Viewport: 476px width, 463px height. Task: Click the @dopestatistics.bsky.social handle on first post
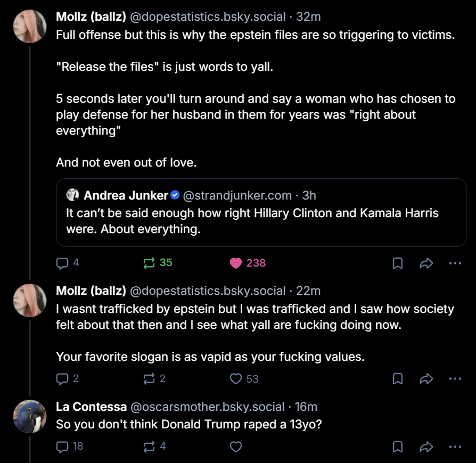click(x=208, y=16)
